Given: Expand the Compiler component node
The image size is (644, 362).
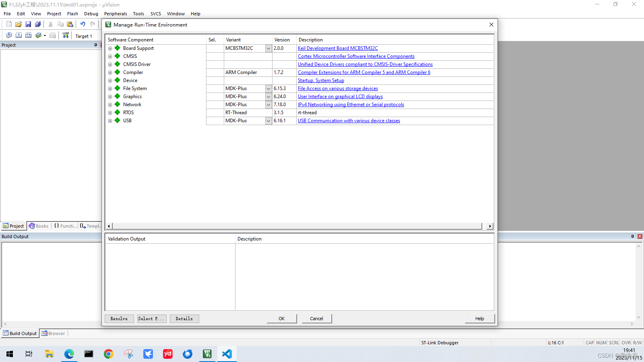Looking at the screenshot, I should 110,72.
